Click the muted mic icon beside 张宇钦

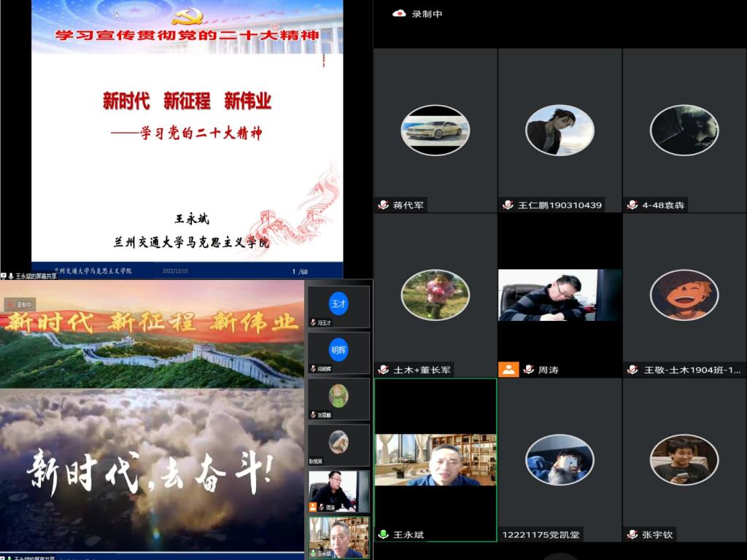tap(631, 534)
